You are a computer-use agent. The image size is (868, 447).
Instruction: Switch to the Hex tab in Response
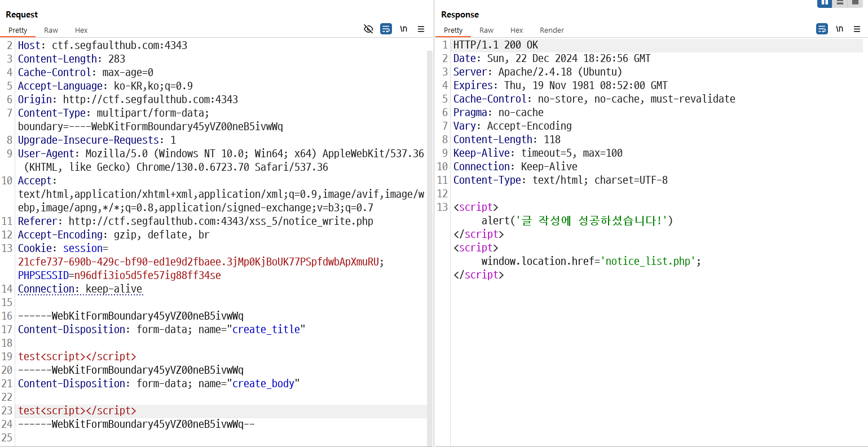point(517,30)
